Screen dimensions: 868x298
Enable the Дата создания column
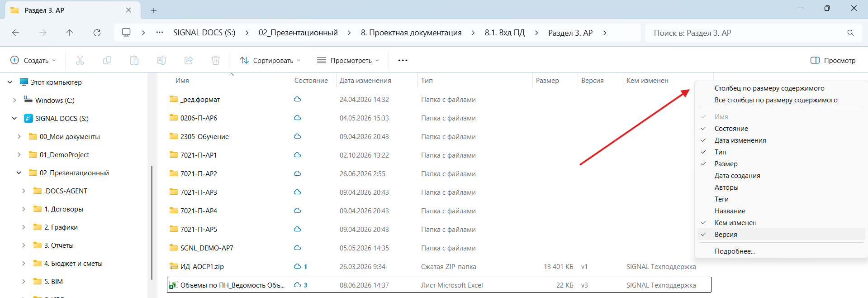737,176
